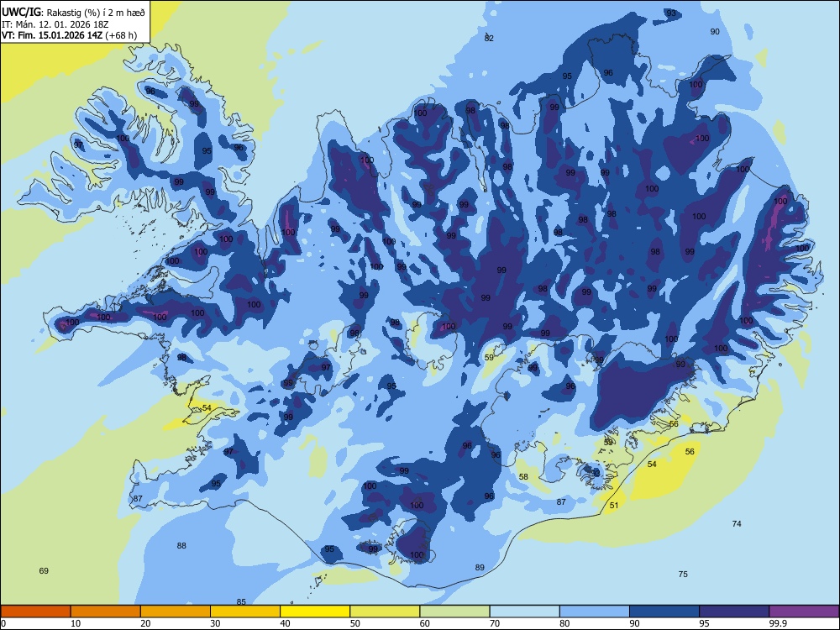Click the legend tick label '99.9'
The height and width of the screenshot is (630, 840).
coord(777,623)
